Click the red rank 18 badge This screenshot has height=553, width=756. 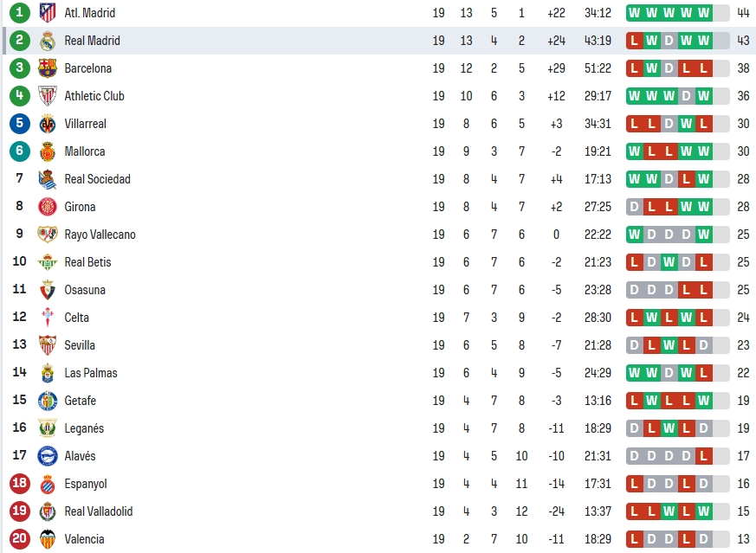[x=19, y=483]
